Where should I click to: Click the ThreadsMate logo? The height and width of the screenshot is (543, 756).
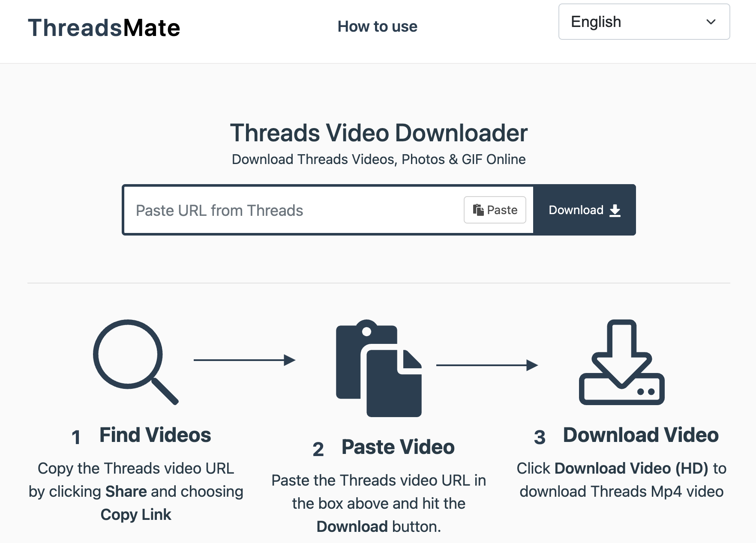104,28
